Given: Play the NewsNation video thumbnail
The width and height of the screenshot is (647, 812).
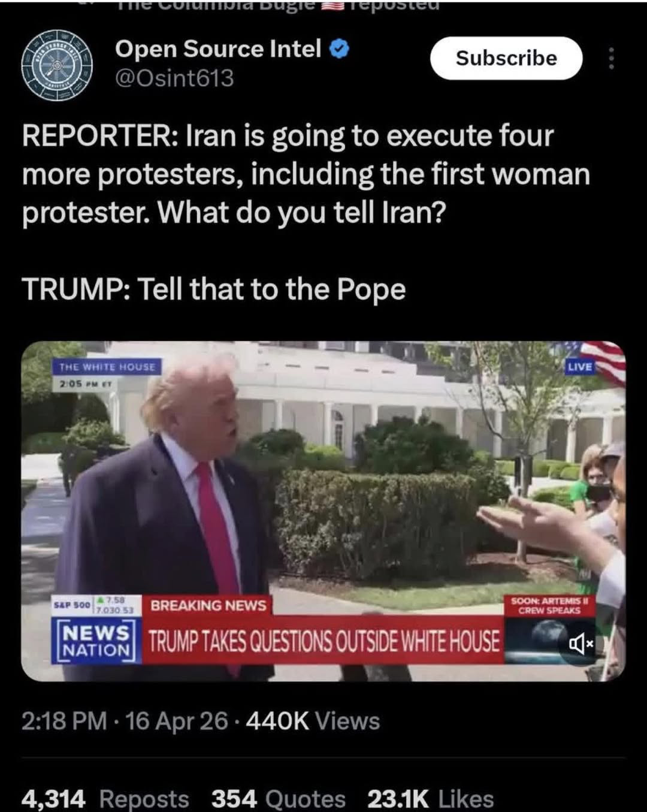Looking at the screenshot, I should coord(323,511).
